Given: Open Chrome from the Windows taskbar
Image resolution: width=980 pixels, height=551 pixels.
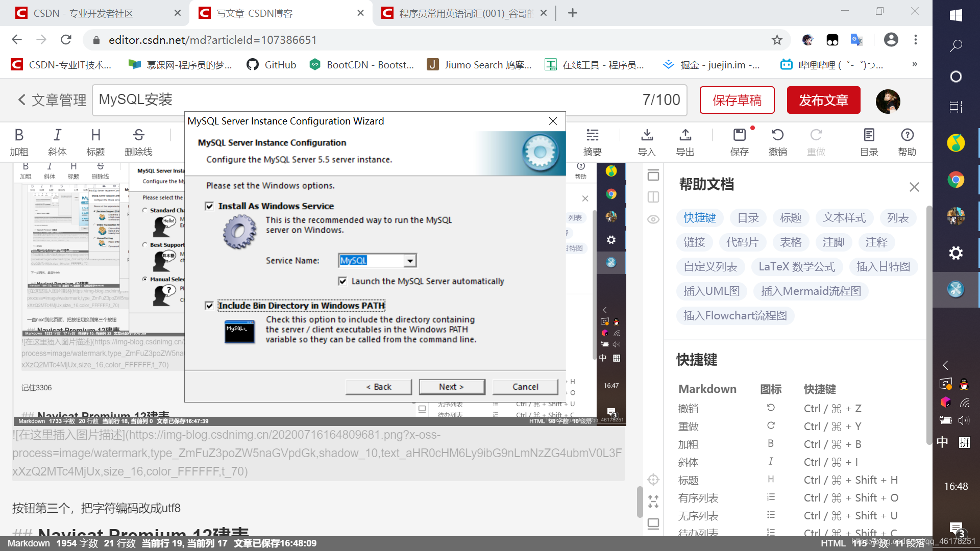Looking at the screenshot, I should click(956, 180).
